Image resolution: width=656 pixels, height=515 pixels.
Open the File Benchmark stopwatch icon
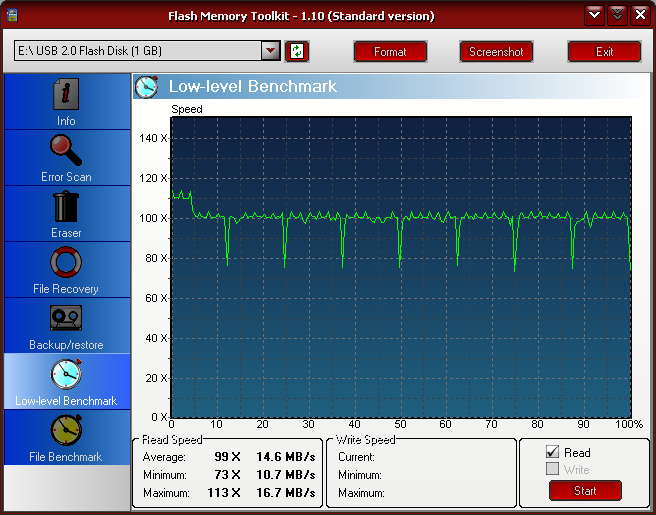[66, 430]
